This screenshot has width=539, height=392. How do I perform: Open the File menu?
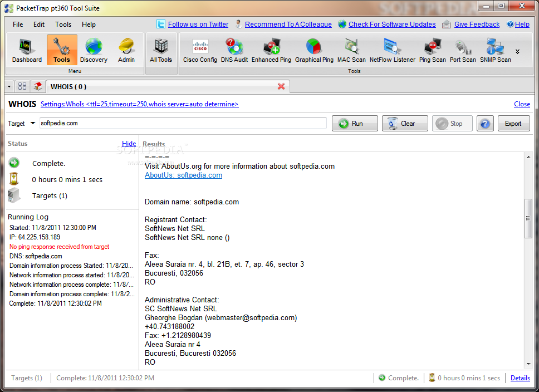tap(18, 24)
